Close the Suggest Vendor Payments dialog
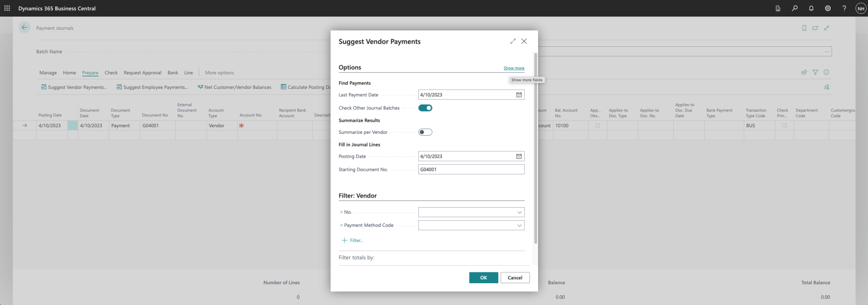 [524, 41]
